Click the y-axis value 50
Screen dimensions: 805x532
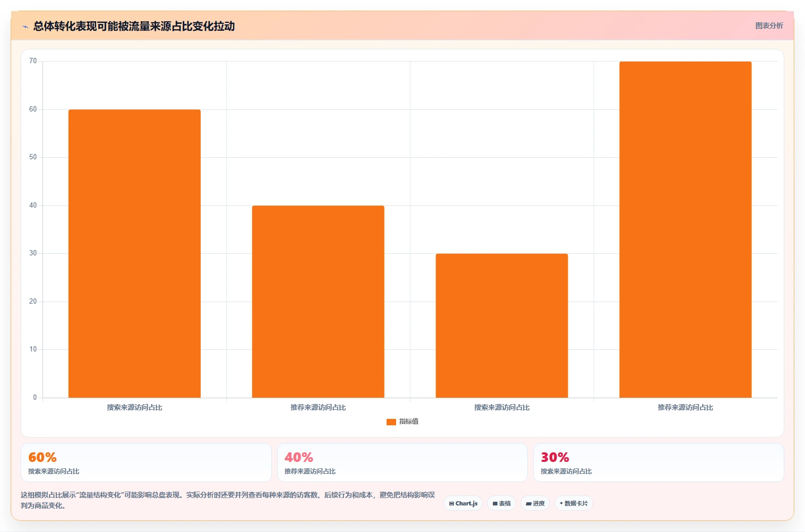(33, 157)
